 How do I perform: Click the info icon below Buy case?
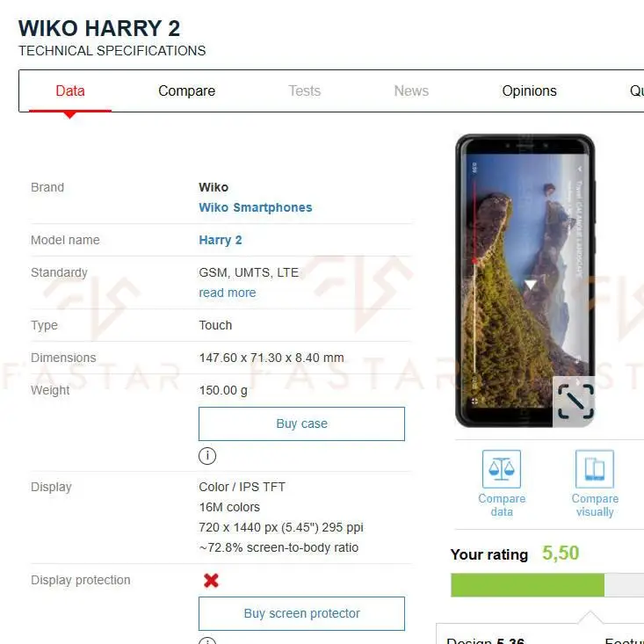click(207, 455)
